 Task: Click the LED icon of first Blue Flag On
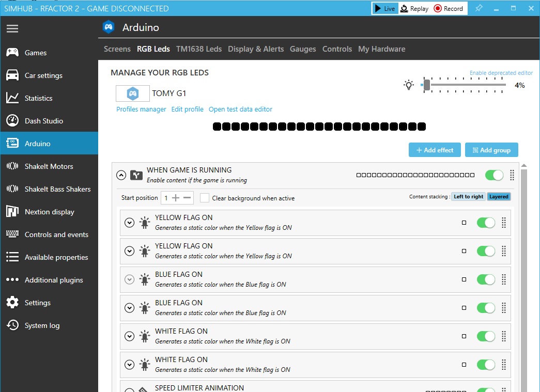tap(145, 279)
